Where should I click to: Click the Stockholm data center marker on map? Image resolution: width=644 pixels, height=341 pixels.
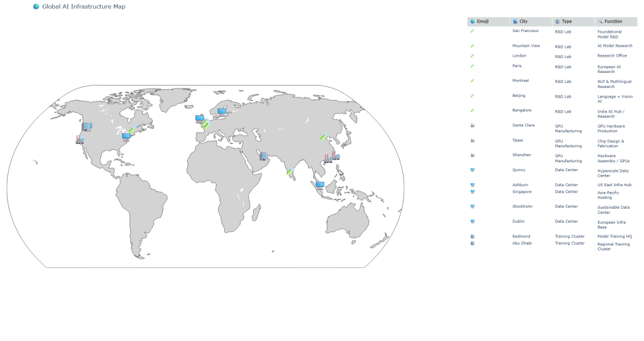(x=222, y=111)
